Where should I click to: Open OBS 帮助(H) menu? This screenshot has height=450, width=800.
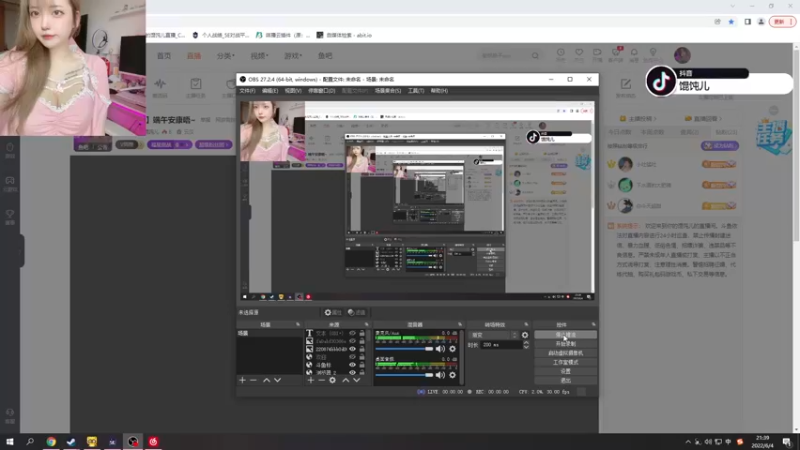coord(439,91)
